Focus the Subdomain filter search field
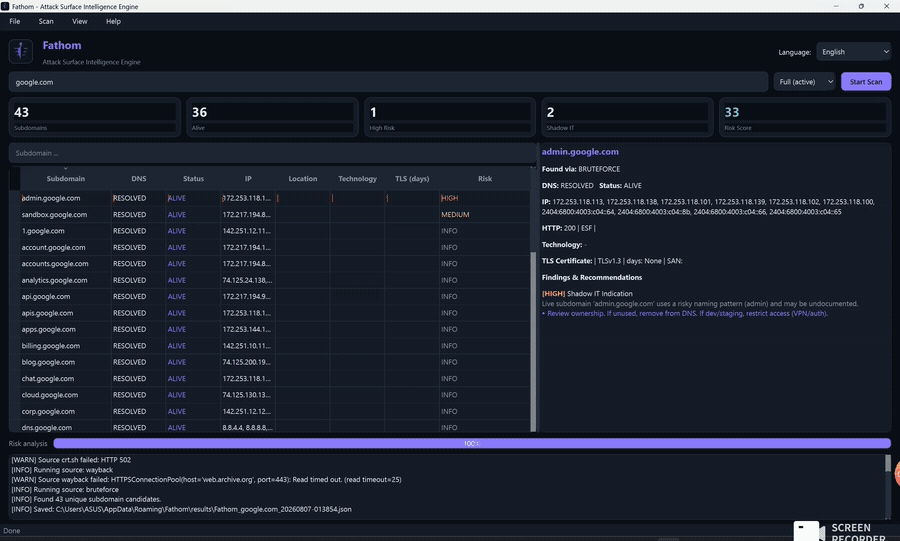The image size is (900, 541). 273,153
